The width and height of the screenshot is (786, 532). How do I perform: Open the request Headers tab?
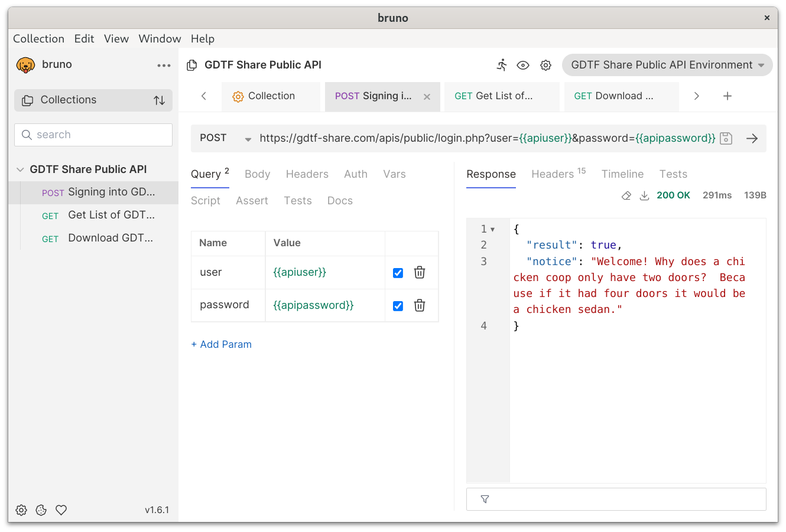[307, 174]
